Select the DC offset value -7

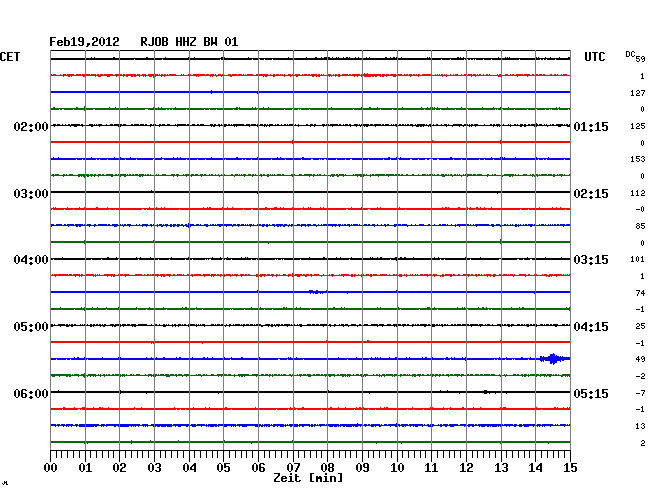[x=640, y=393]
